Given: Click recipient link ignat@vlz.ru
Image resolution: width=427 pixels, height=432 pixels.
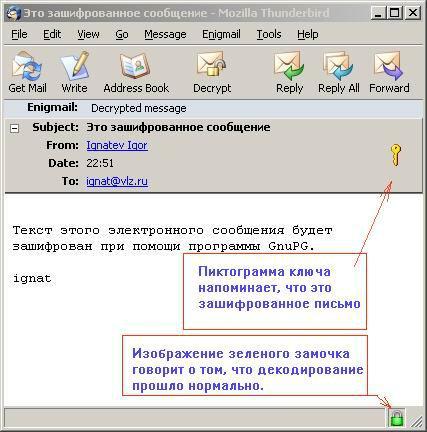Looking at the screenshot, I should (117, 181).
